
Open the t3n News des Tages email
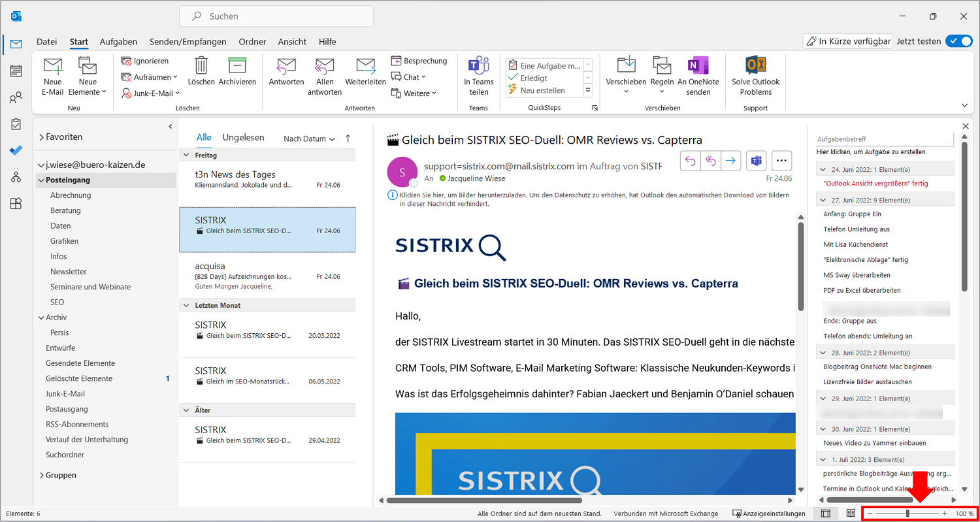[267, 180]
